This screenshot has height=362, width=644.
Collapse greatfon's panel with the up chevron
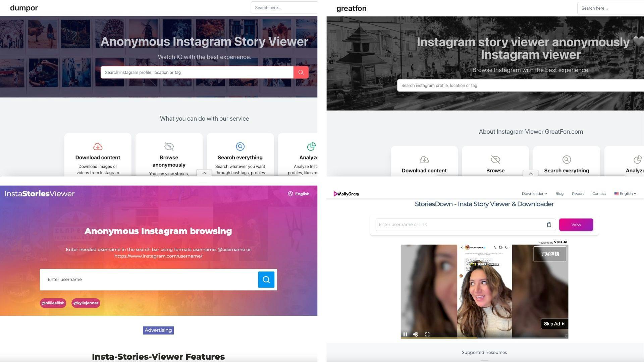531,173
